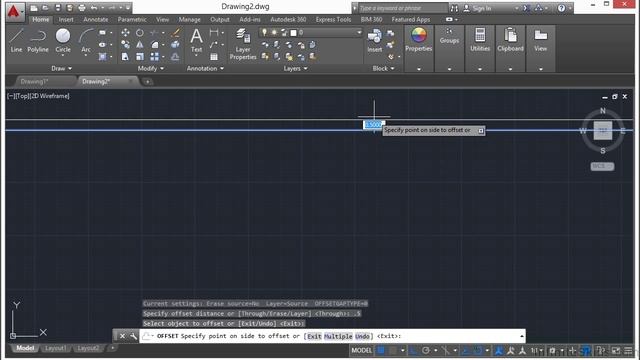
Task: Click the Explode tool icon
Action: point(176,44)
